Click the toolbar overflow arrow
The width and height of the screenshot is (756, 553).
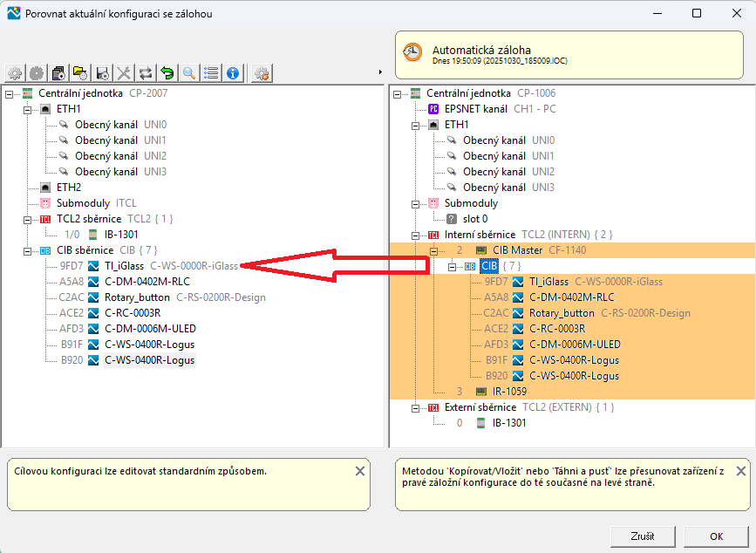coord(380,72)
